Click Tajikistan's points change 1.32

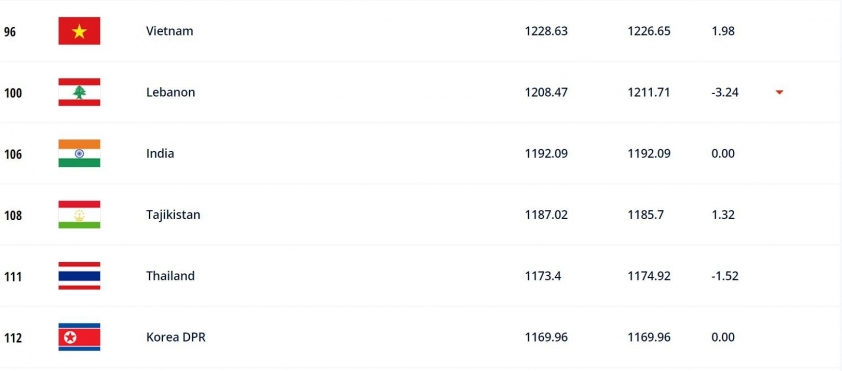point(723,215)
